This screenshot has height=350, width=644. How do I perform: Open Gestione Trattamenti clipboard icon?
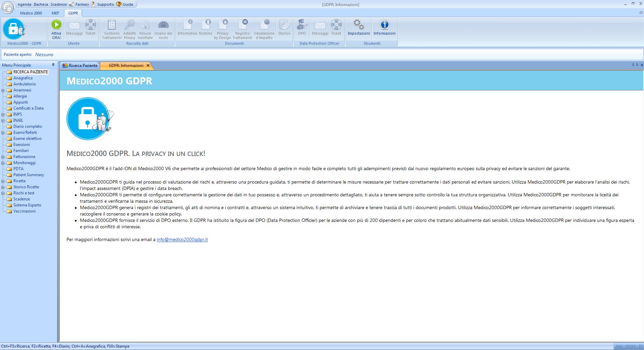point(112,25)
